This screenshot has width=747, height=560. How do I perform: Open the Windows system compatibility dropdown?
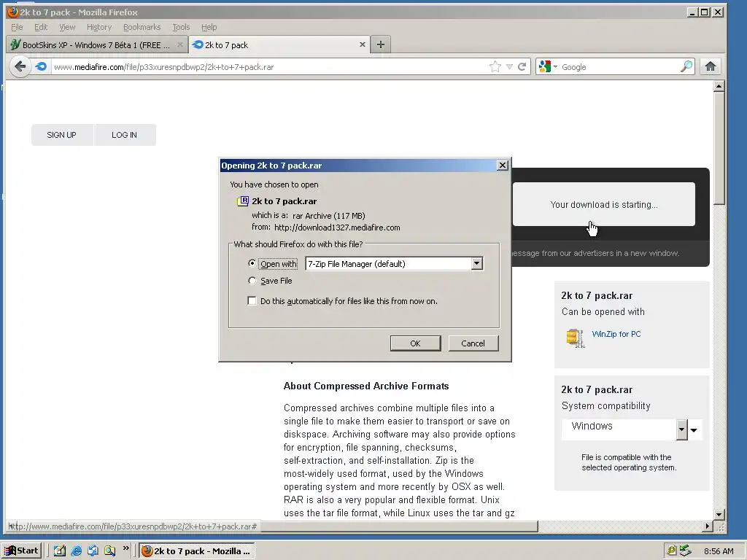pos(682,429)
